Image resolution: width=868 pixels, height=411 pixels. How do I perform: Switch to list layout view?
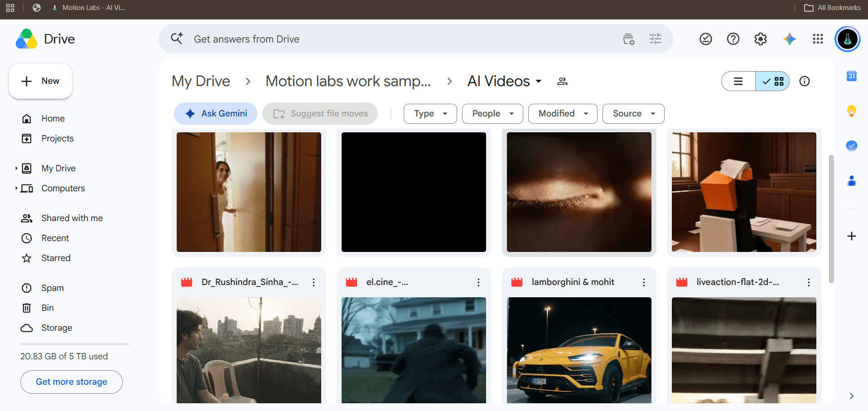click(738, 81)
